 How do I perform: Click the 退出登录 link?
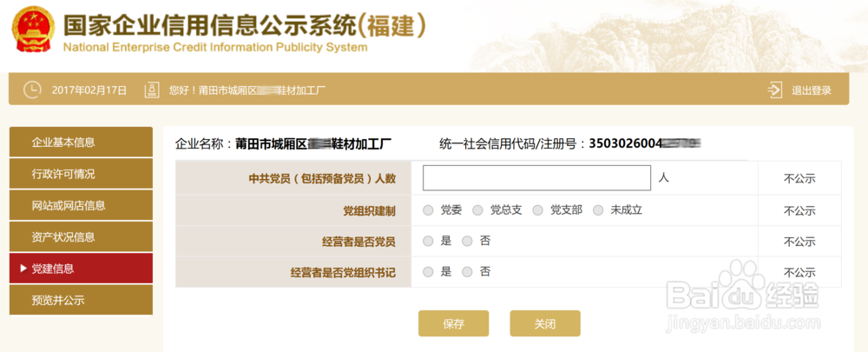(x=812, y=90)
